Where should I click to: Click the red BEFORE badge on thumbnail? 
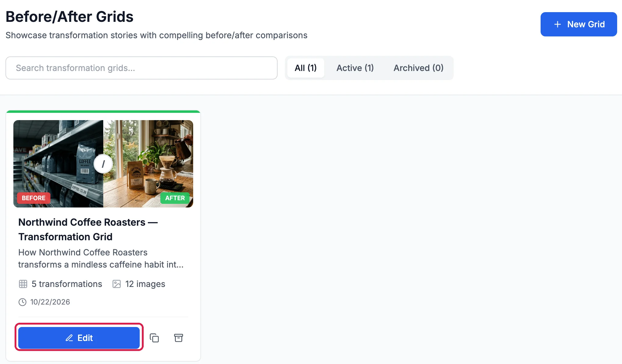[33, 198]
